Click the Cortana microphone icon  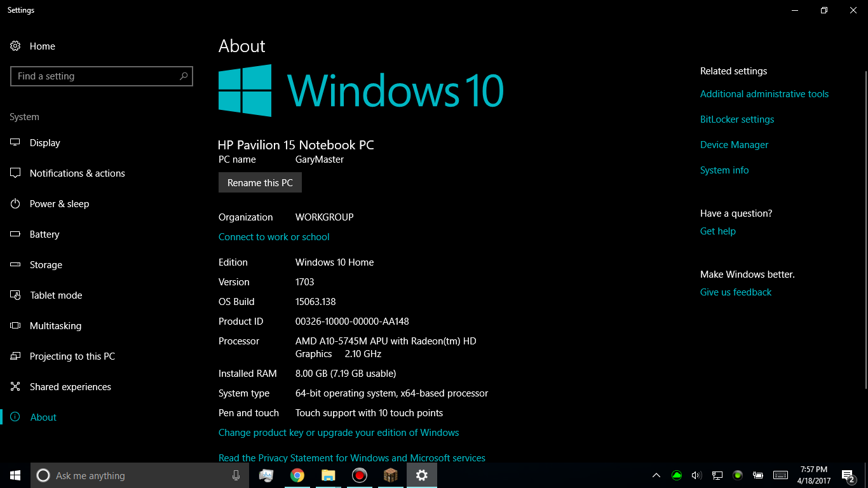click(236, 475)
